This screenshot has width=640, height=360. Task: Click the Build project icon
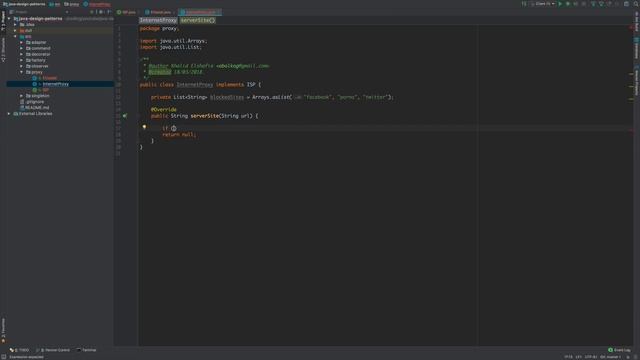[x=524, y=4]
